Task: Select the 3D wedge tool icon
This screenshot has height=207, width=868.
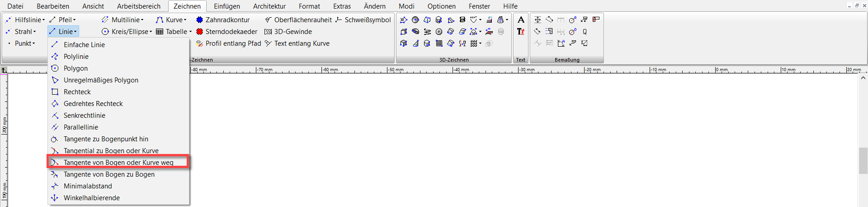Action: [451, 20]
